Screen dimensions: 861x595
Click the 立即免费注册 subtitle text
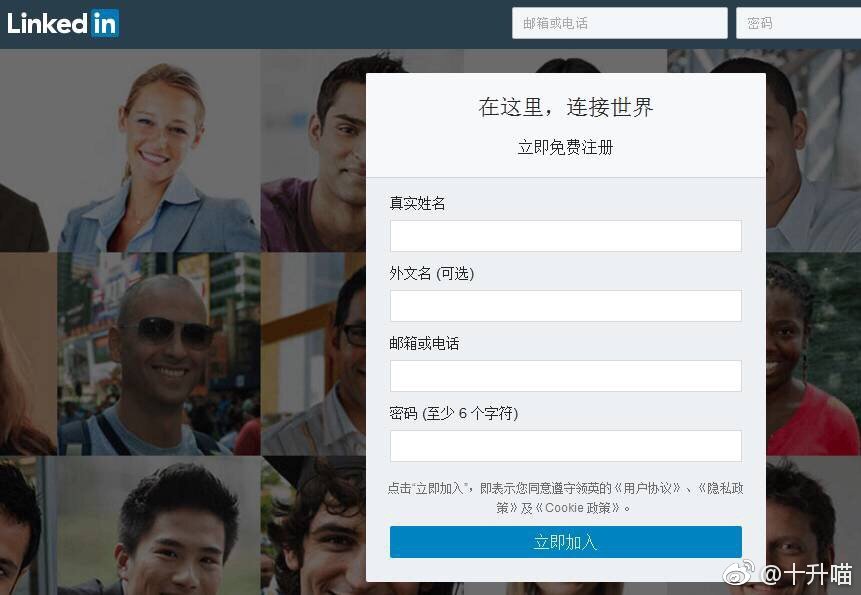[566, 147]
